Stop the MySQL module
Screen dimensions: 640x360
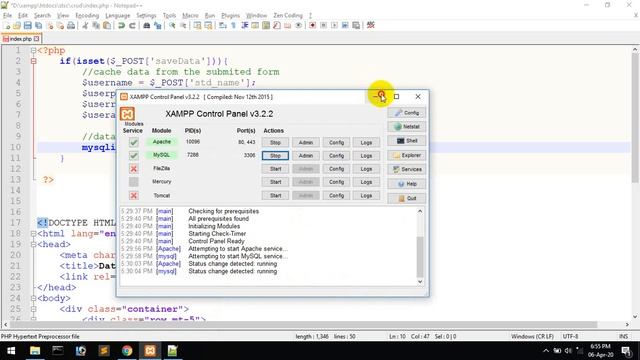point(276,156)
